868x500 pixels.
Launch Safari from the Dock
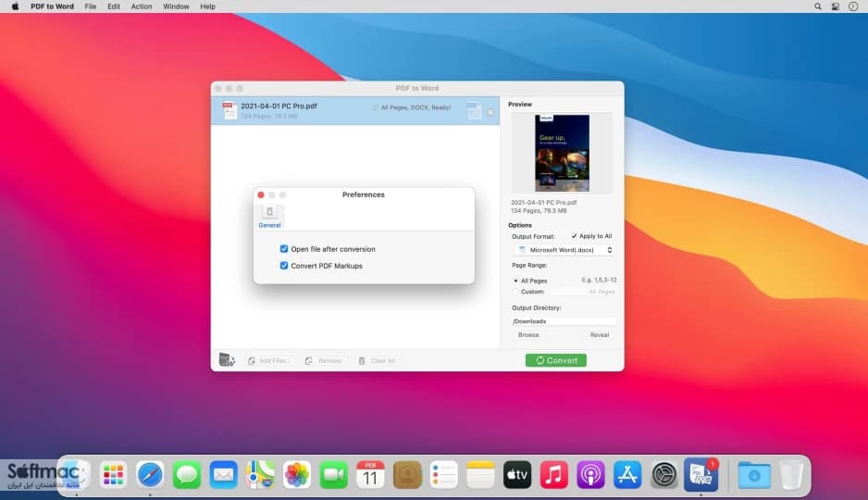pos(150,474)
